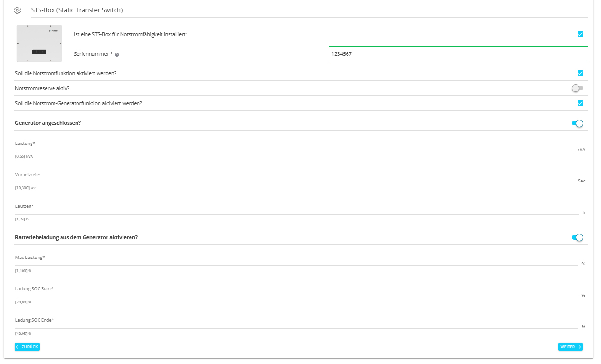Viewport: 601px width, 364px height.
Task: Click the Generator angeschlossen? section label
Action: (x=48, y=123)
